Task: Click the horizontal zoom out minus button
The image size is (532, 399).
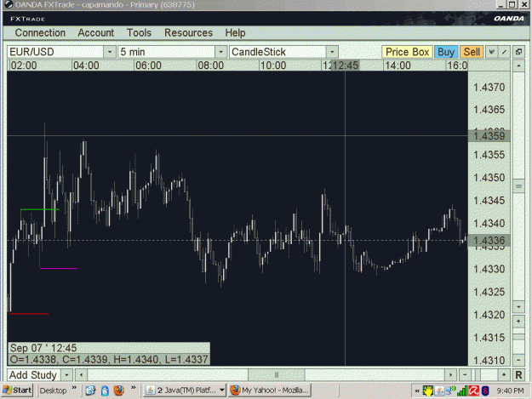Action: (465, 375)
